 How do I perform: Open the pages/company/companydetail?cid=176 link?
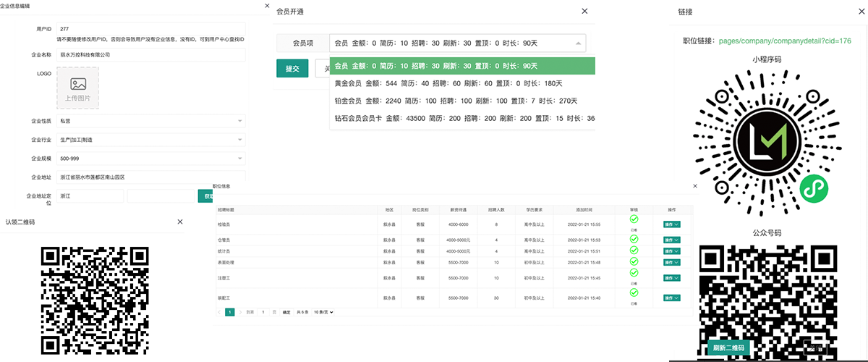pos(784,41)
